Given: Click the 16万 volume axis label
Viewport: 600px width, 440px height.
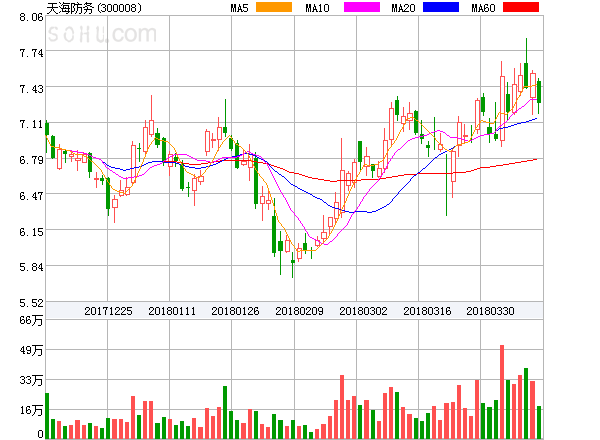Looking at the screenshot, I should (31, 410).
